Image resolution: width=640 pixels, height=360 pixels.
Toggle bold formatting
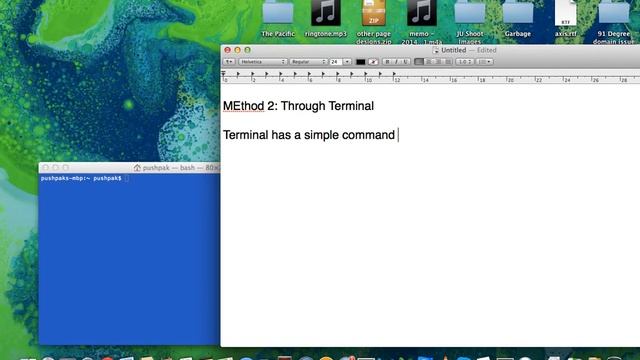(387, 62)
